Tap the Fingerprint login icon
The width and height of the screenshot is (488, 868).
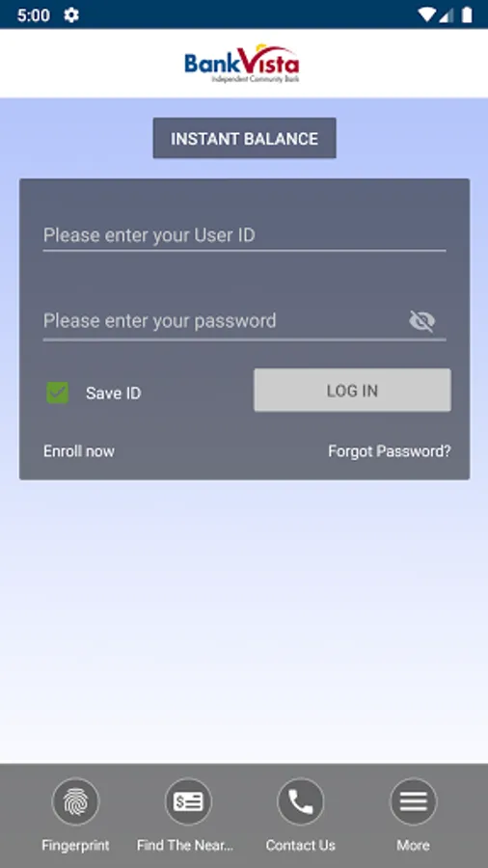[76, 801]
